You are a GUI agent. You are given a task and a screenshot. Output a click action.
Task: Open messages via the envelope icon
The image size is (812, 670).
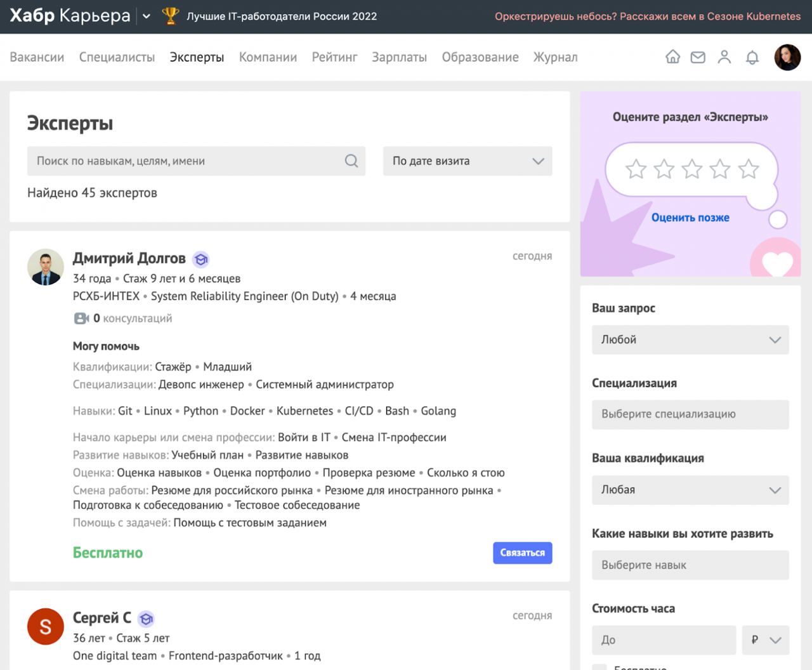(x=698, y=57)
